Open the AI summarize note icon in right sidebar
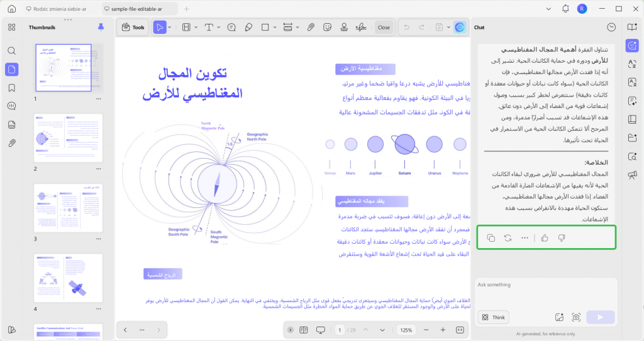The image size is (644, 341). pos(633,101)
